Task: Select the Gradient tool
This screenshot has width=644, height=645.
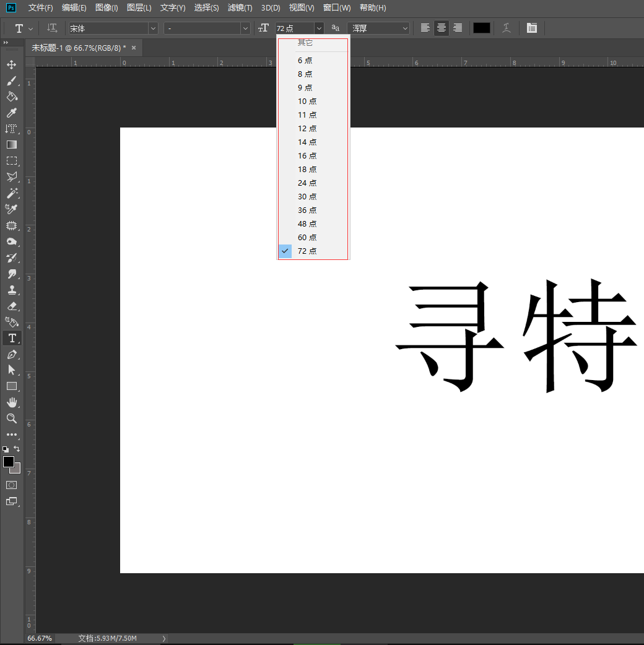Action: [12, 145]
